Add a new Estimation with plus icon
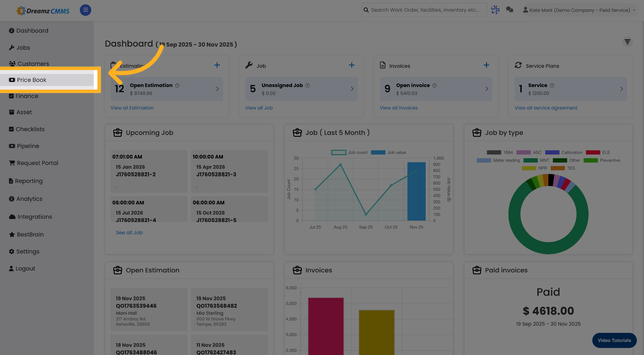This screenshot has width=644, height=355. coord(217,65)
